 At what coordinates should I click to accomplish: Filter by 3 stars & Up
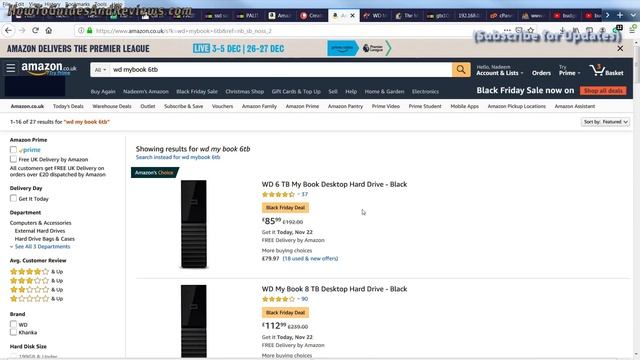pos(36,280)
